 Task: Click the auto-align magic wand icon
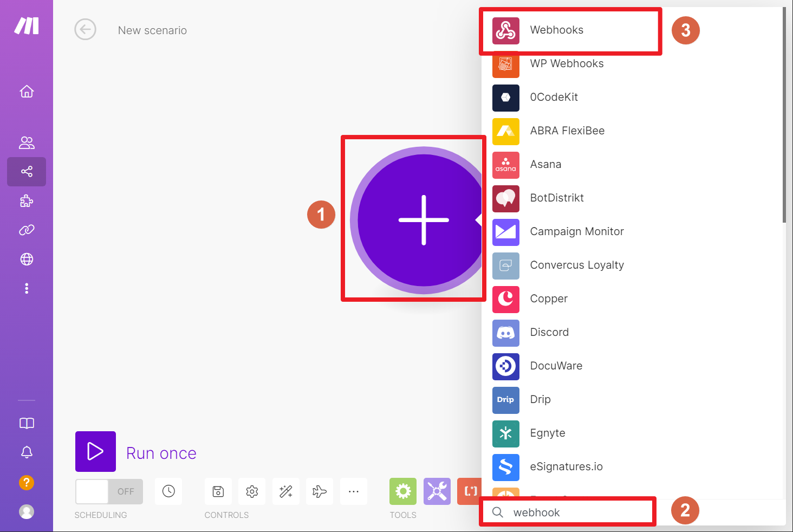(286, 491)
